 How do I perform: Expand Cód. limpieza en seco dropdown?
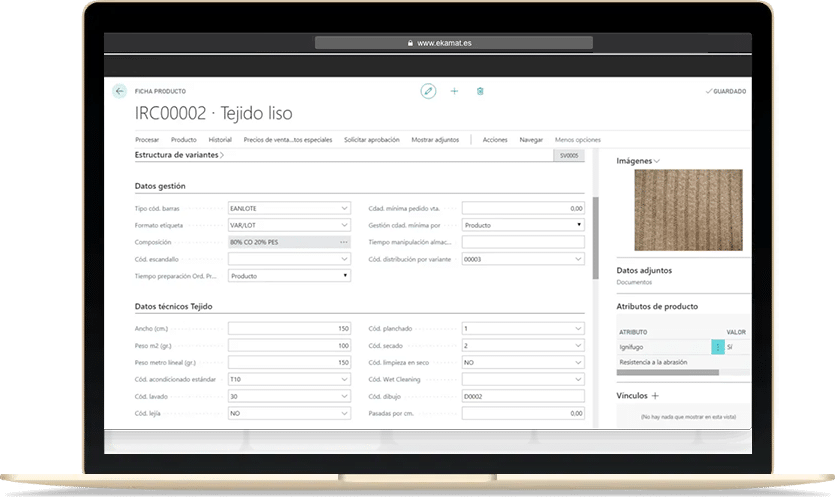pyautogui.click(x=578, y=362)
